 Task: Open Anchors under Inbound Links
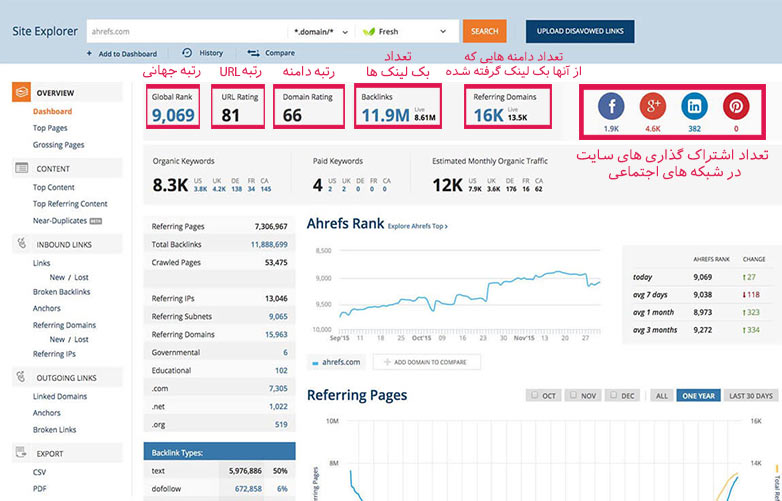tap(46, 308)
